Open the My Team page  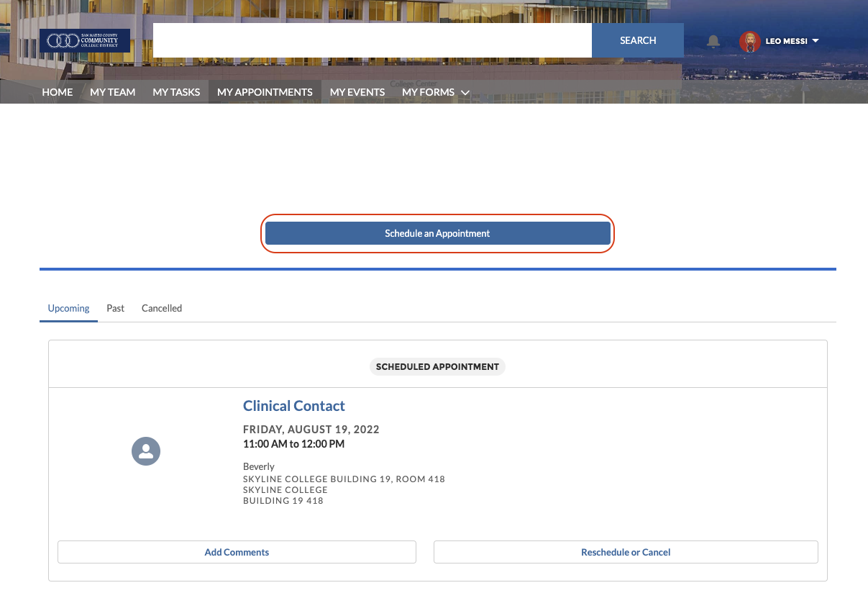coord(113,92)
